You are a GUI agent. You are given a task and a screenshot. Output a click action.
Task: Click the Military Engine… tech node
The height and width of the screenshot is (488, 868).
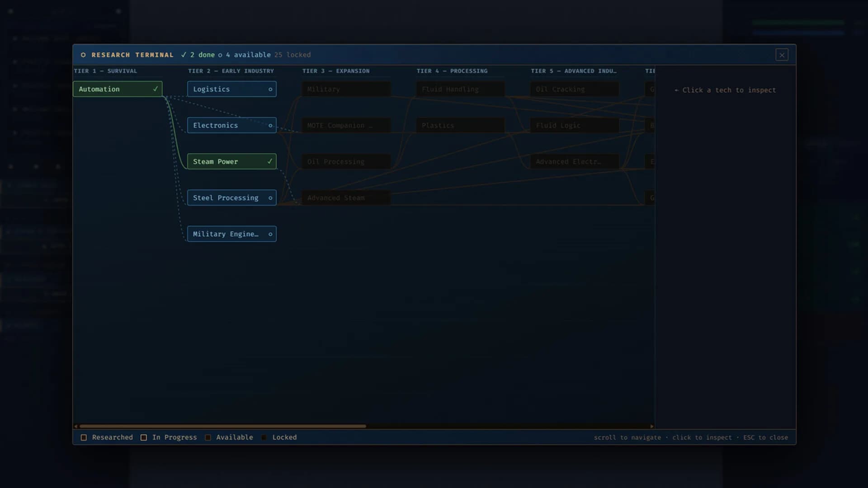tap(231, 234)
